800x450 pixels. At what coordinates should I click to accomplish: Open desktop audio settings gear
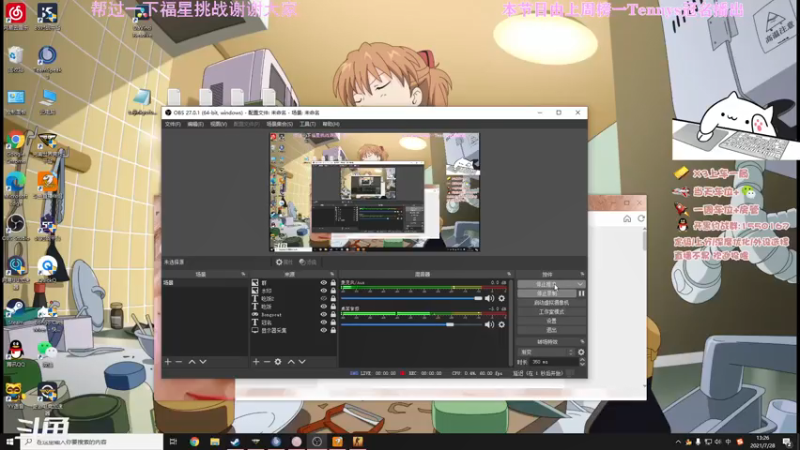[x=502, y=324]
